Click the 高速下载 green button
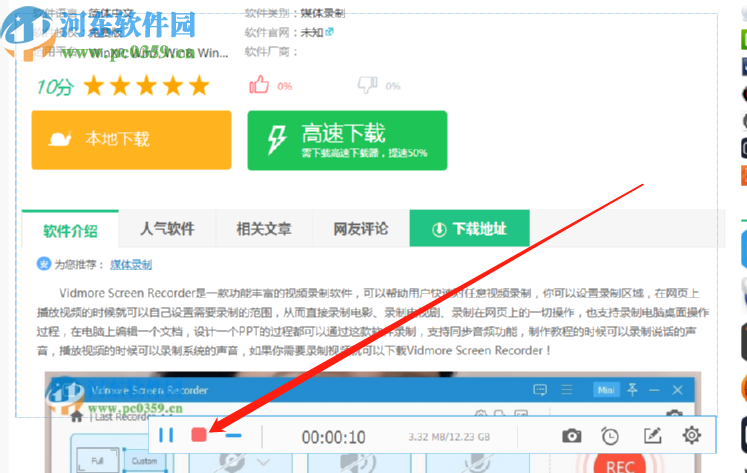 click(347, 140)
